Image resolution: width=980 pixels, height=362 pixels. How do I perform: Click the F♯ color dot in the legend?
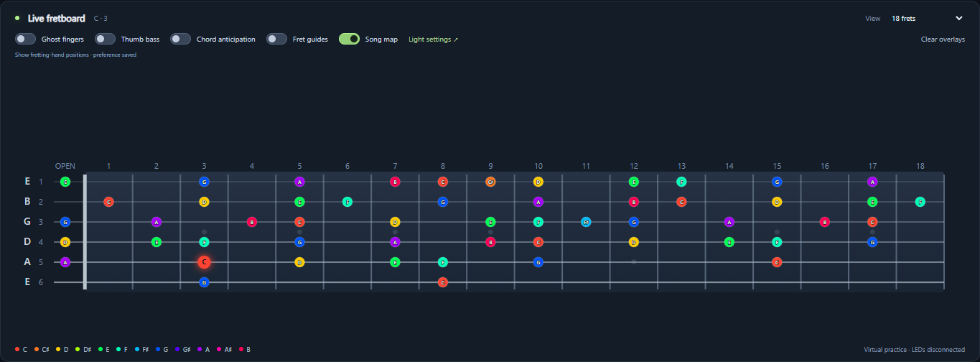[x=138, y=349]
